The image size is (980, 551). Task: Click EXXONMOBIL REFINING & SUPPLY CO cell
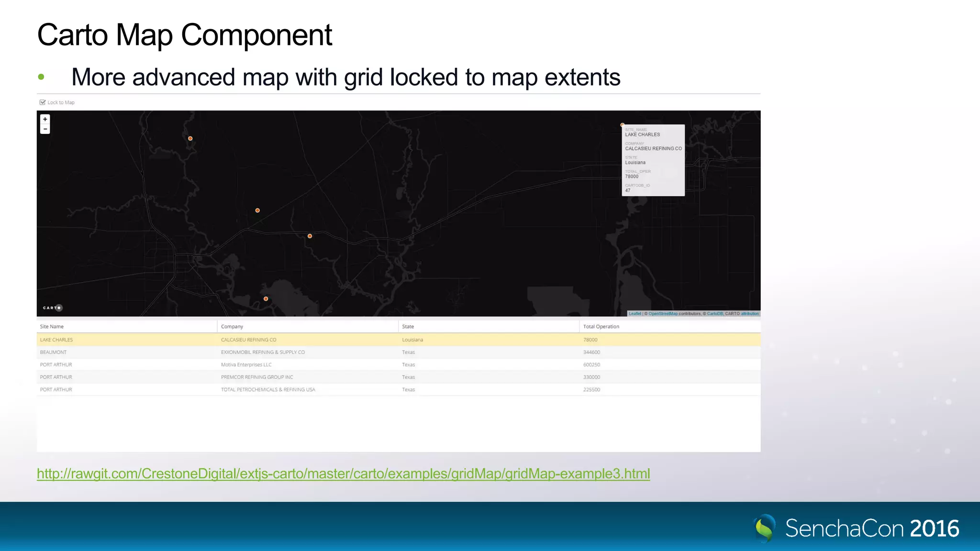click(263, 352)
